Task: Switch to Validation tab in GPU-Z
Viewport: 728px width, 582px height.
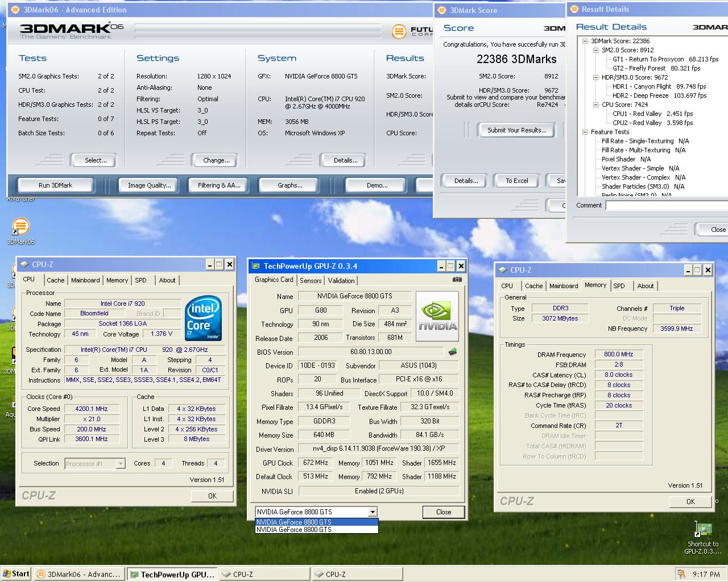Action: click(341, 281)
